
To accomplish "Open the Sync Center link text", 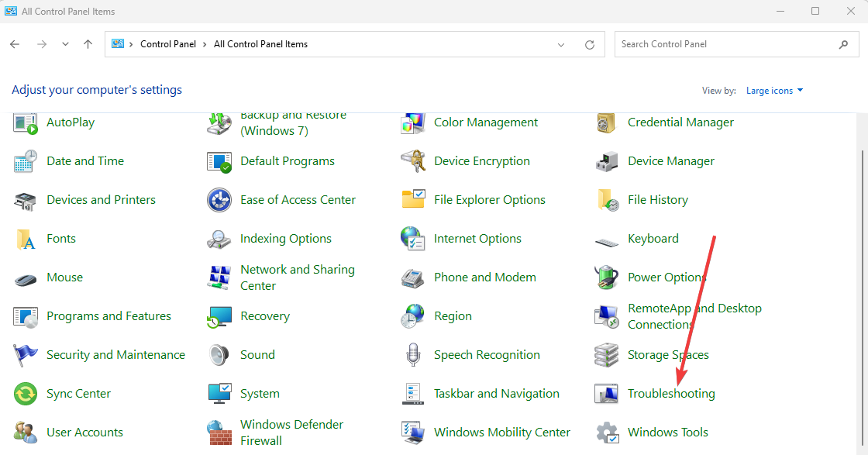I will pos(78,394).
